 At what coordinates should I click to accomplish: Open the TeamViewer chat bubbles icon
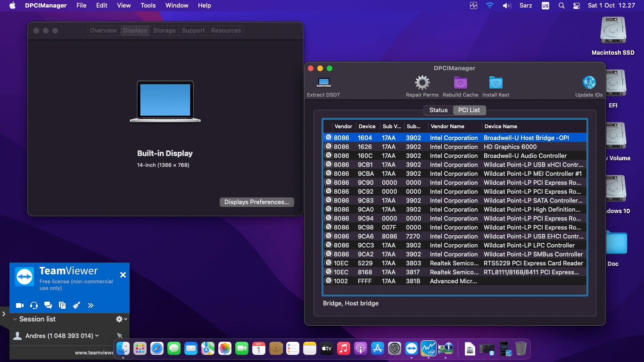48,305
